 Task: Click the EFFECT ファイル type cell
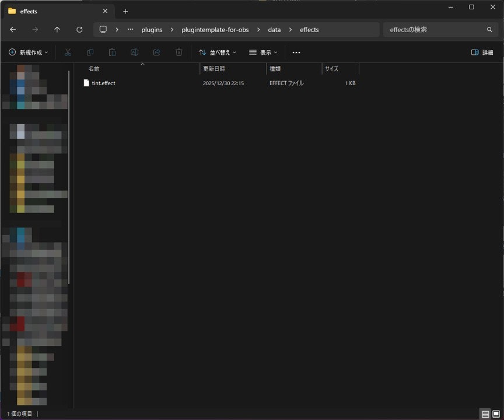286,83
